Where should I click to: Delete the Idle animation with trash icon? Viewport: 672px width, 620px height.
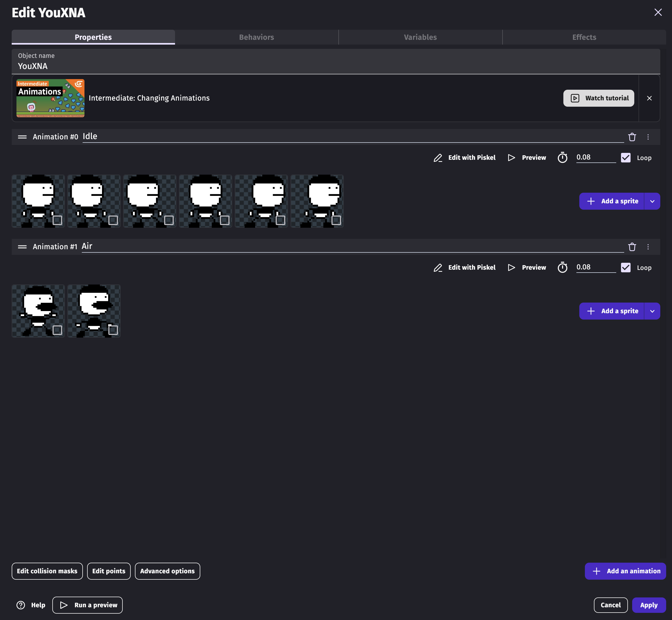point(632,137)
